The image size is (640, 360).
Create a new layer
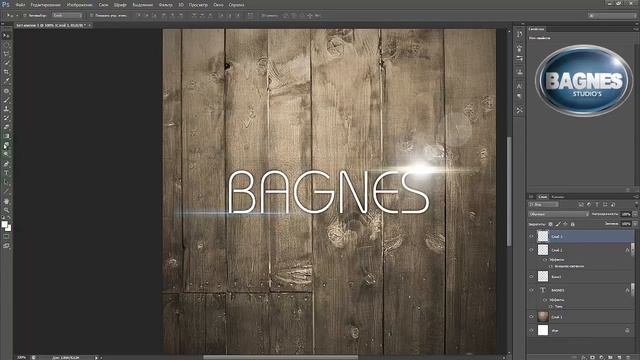[x=620, y=357]
